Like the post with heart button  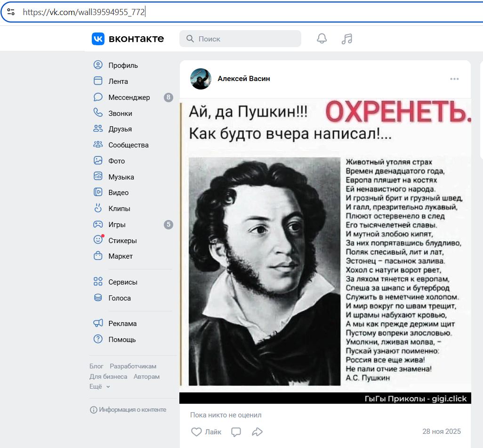206,432
